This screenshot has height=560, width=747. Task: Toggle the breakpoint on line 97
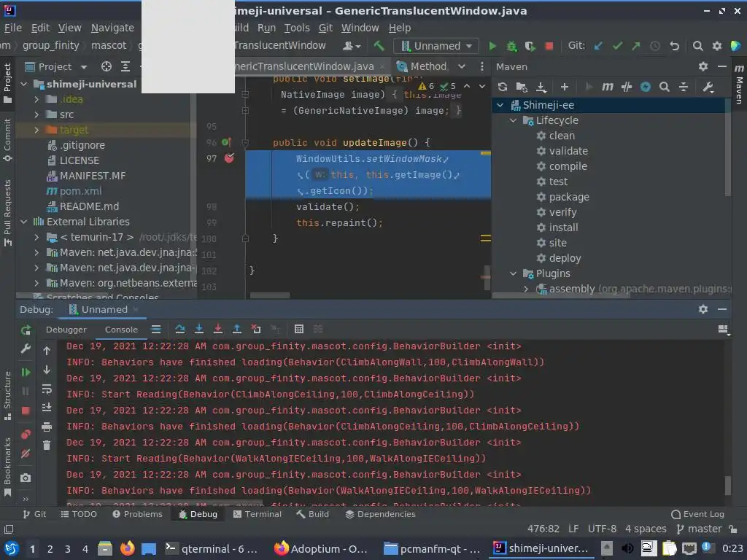[229, 158]
